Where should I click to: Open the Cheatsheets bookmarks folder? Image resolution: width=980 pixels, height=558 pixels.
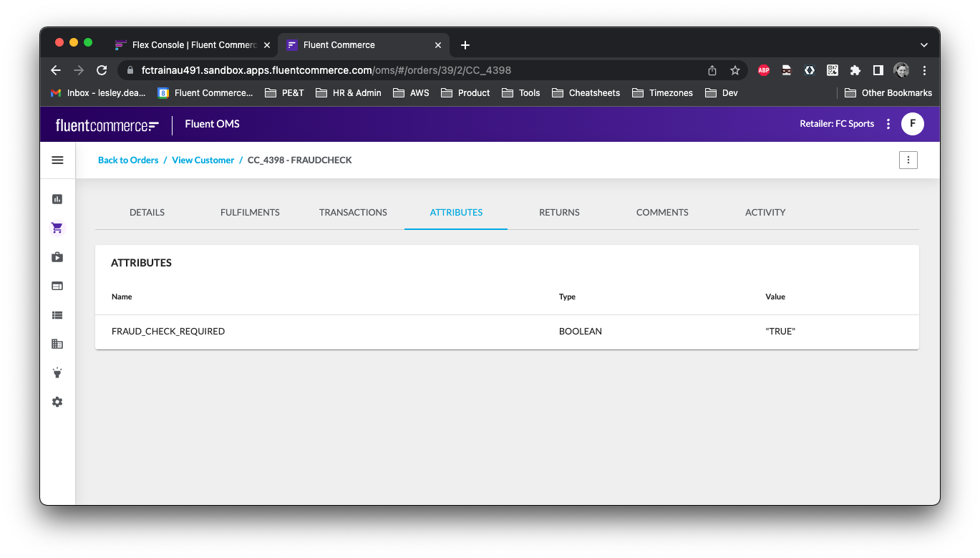pos(586,93)
